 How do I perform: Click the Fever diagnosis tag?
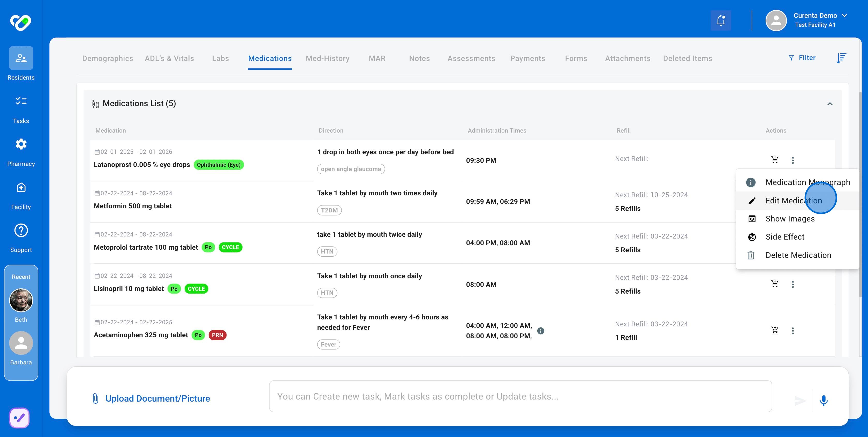[329, 344]
